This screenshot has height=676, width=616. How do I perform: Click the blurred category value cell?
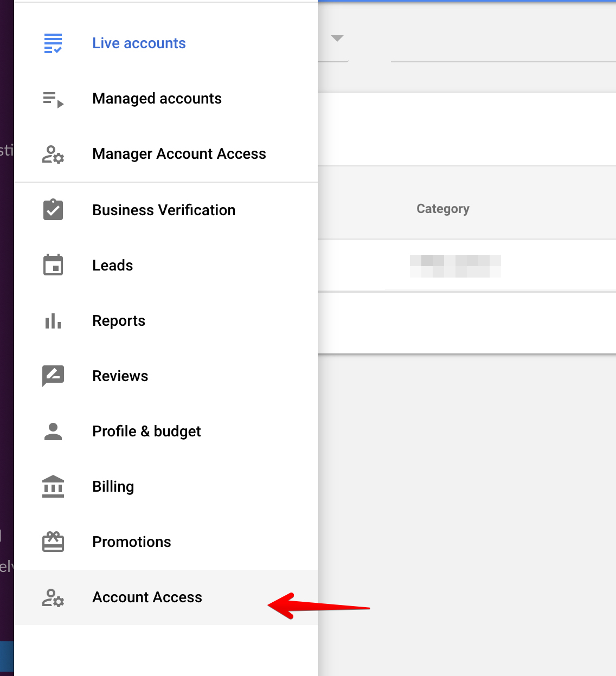coord(455,266)
